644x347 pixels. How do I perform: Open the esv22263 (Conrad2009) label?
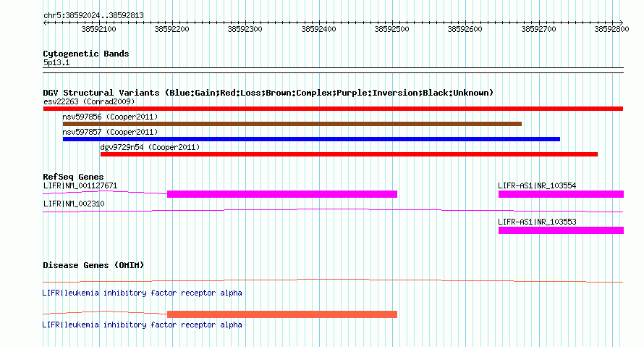point(89,101)
